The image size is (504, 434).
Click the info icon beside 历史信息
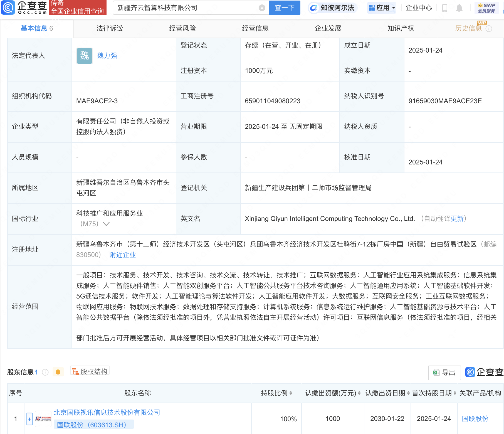coord(489,29)
